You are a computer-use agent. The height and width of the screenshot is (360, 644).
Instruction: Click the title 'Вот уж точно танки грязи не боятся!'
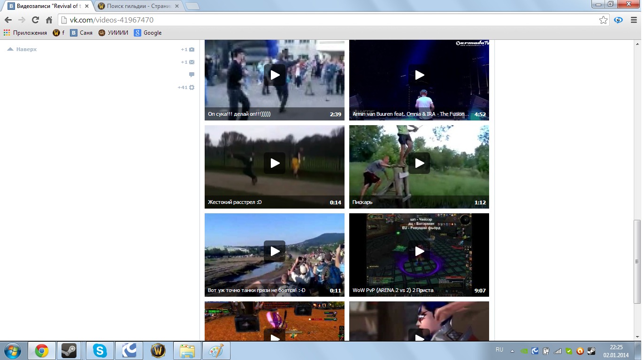pos(257,290)
